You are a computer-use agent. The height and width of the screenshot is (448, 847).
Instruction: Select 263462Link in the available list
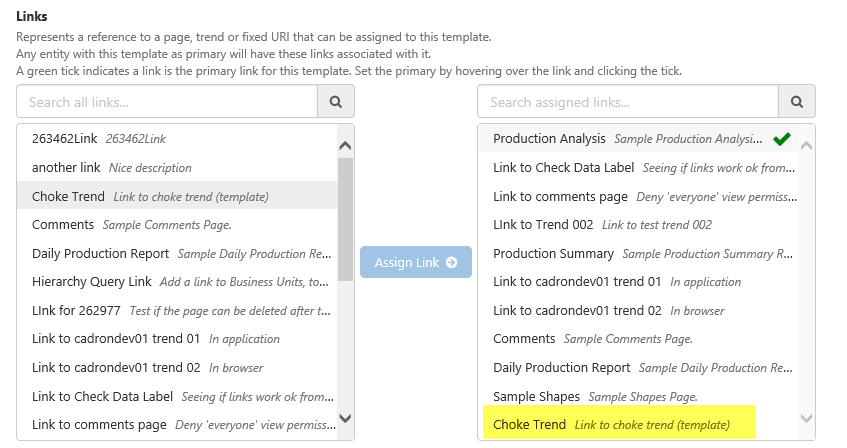click(x=64, y=138)
